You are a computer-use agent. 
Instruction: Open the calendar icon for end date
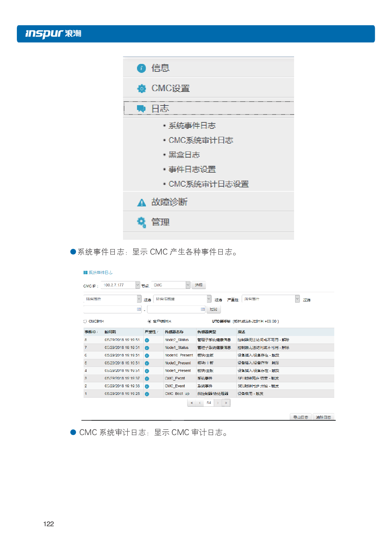pos(202,309)
